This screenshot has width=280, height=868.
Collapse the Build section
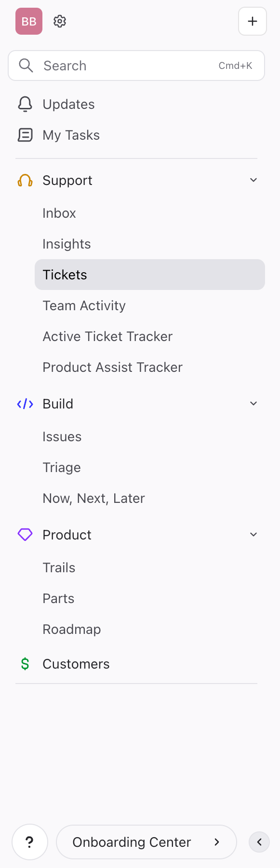point(253,403)
